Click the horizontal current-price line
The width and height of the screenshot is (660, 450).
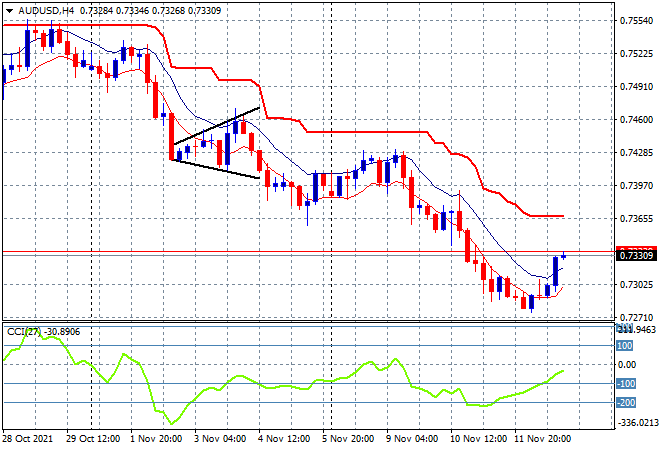point(300,254)
